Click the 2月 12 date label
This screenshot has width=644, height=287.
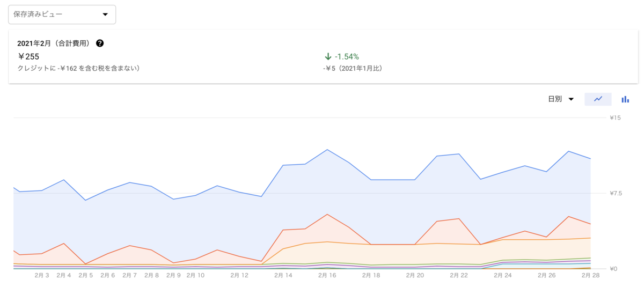point(239,275)
